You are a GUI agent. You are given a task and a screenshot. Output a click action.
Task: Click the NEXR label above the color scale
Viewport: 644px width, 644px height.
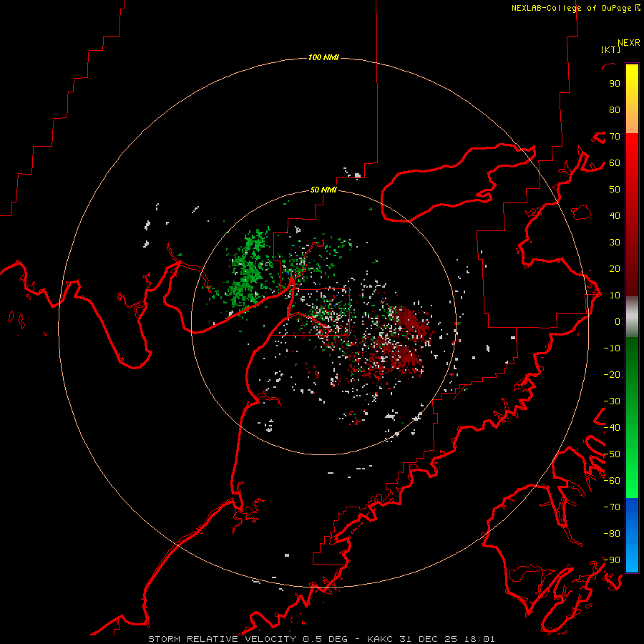point(629,43)
